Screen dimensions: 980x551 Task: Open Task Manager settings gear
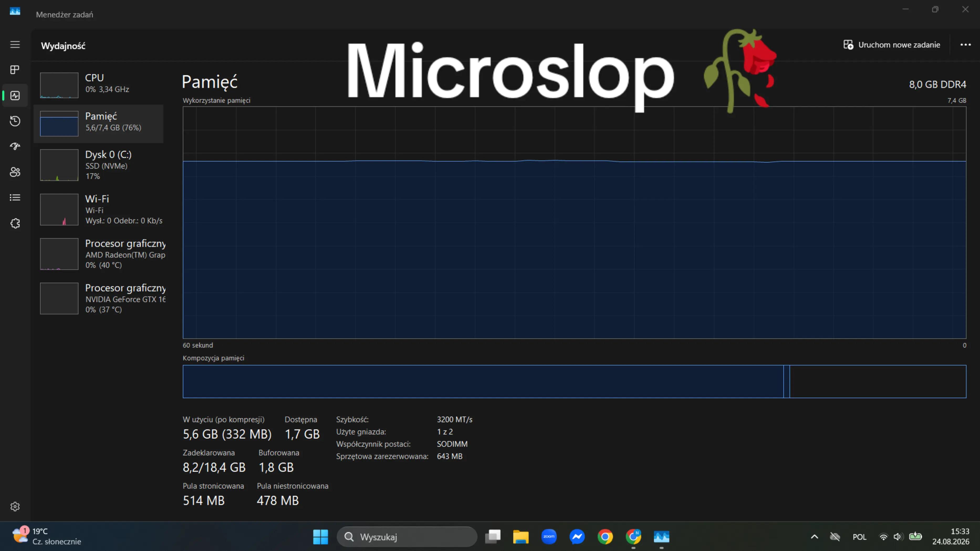15,507
